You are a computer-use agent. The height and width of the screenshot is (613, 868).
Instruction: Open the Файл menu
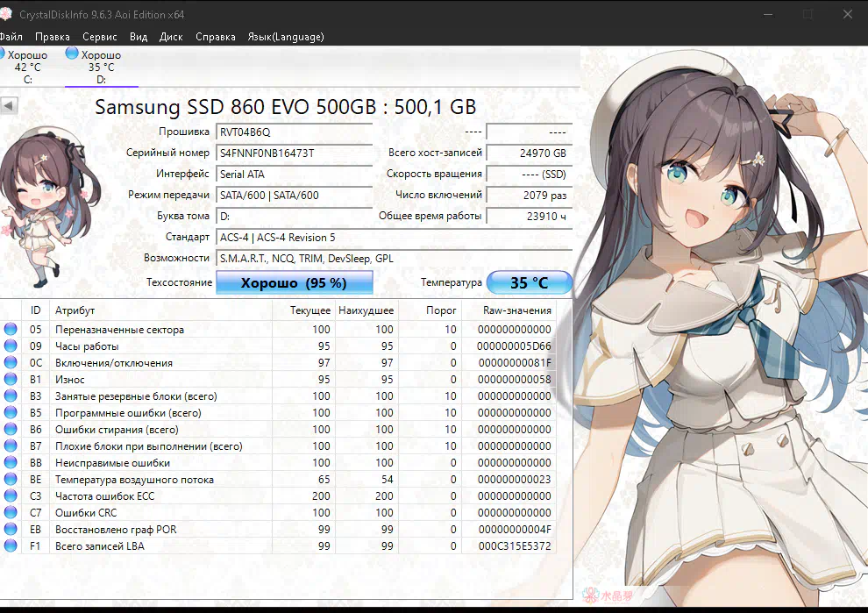tap(11, 37)
